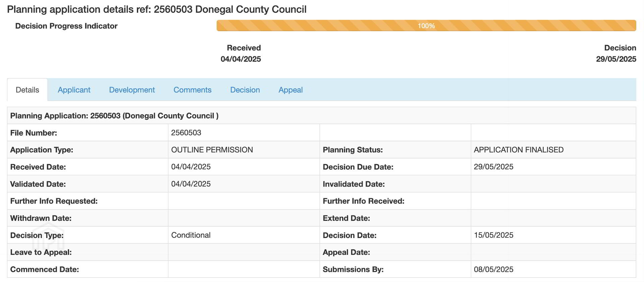The height and width of the screenshot is (282, 644).
Task: Click the Decision Progress Indicator label
Action: click(66, 26)
